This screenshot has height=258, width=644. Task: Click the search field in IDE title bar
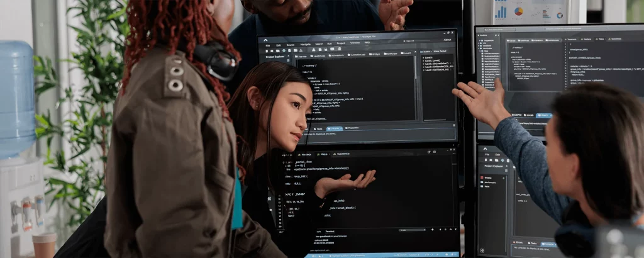click(x=417, y=41)
